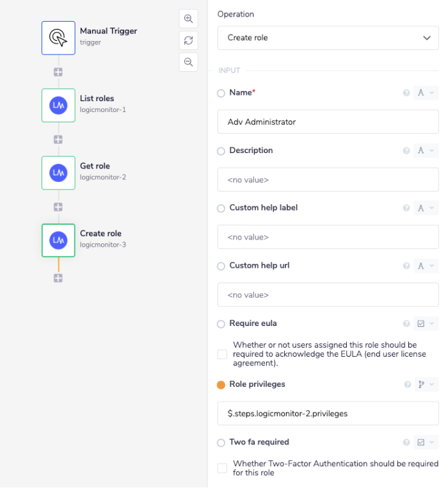The image size is (448, 488).
Task: Tick the Two fa required checkbox
Action: [x=222, y=468]
